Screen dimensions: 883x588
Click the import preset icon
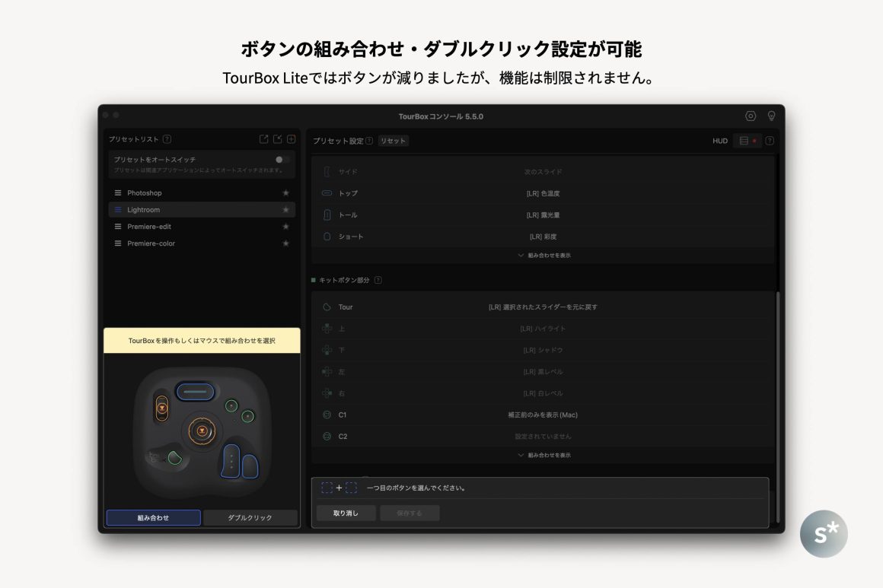pyautogui.click(x=277, y=139)
